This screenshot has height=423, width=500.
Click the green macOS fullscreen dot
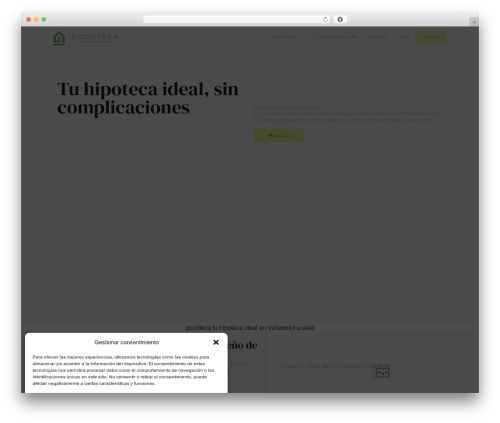click(x=44, y=19)
